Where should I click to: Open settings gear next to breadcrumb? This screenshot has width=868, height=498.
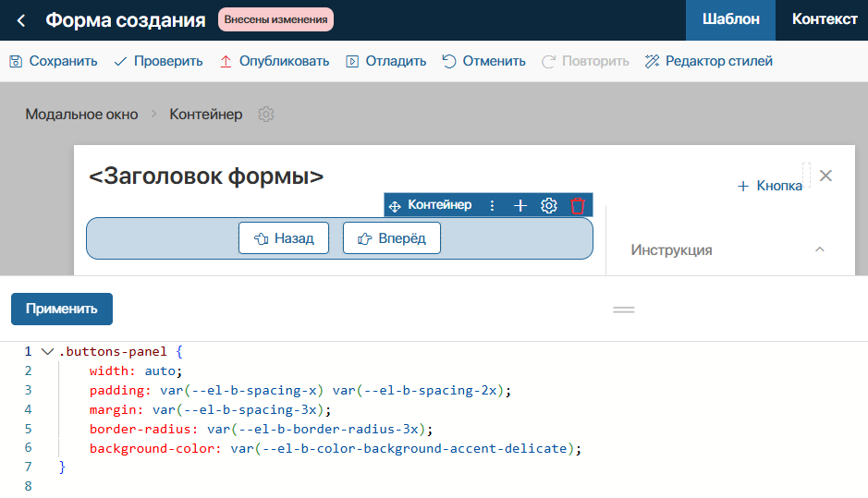point(266,114)
